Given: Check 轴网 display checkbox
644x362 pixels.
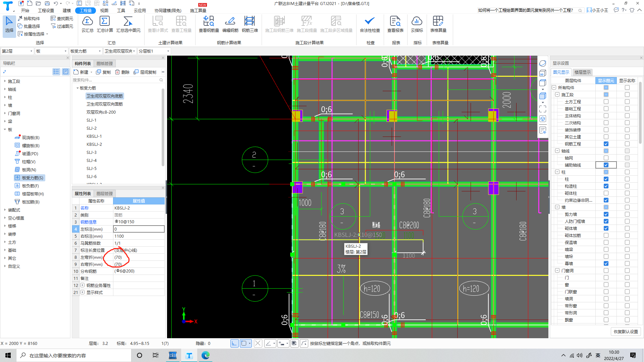Looking at the screenshot, I should click(x=606, y=158).
